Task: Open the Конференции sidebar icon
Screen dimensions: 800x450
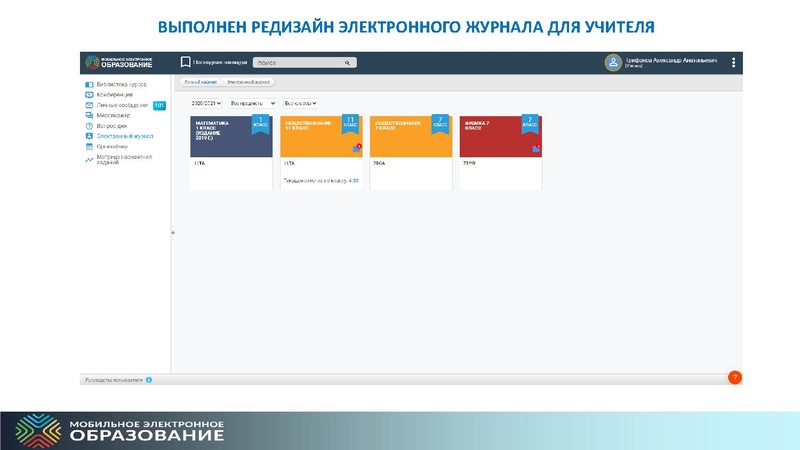Action: coord(89,95)
